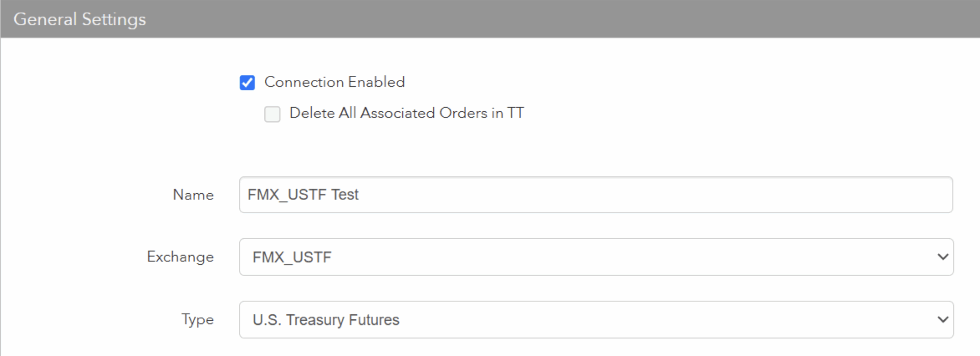This screenshot has height=356, width=980.
Task: Click the Exchange field label
Action: click(180, 257)
